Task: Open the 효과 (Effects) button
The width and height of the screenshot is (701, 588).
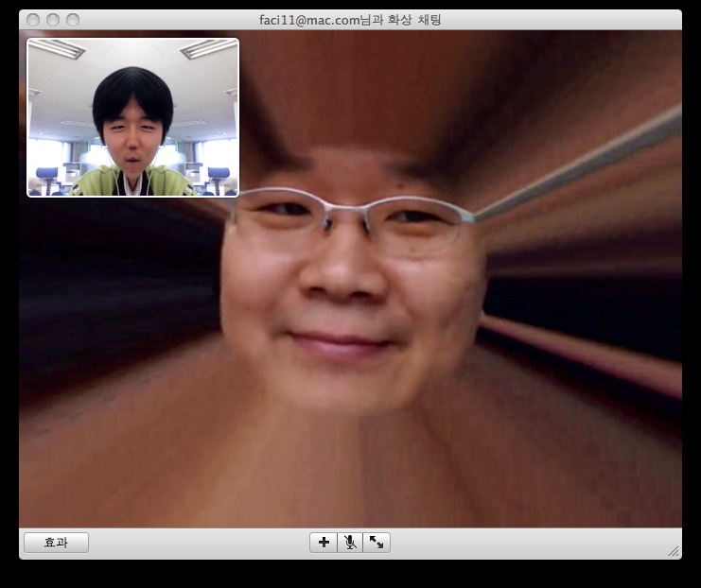Action: coord(57,543)
